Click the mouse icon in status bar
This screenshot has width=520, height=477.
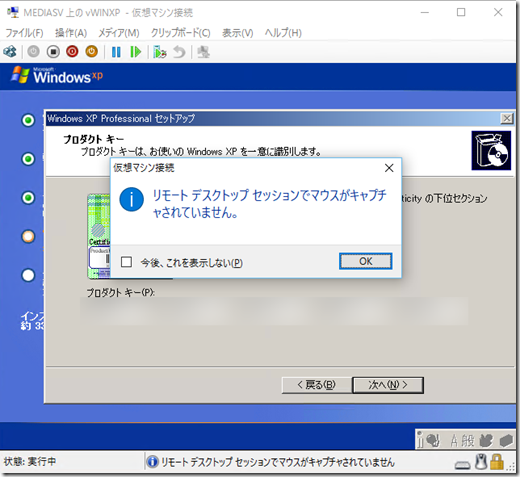pyautogui.click(x=481, y=462)
